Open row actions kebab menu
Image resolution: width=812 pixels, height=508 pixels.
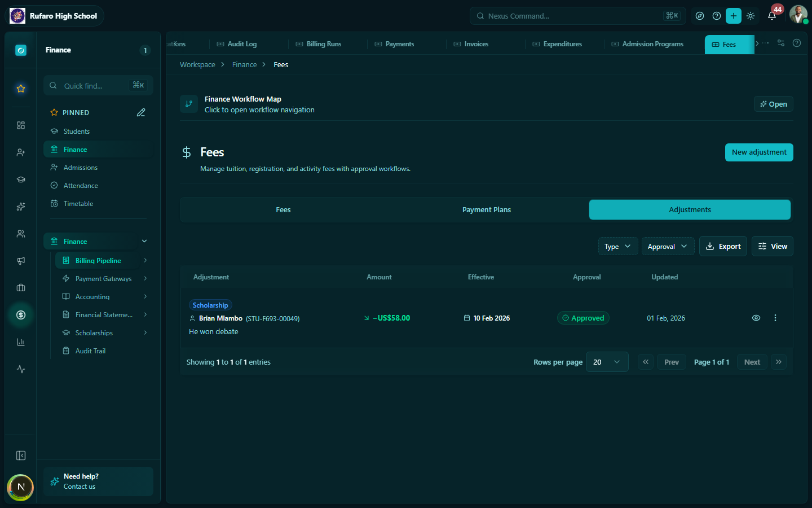775,318
